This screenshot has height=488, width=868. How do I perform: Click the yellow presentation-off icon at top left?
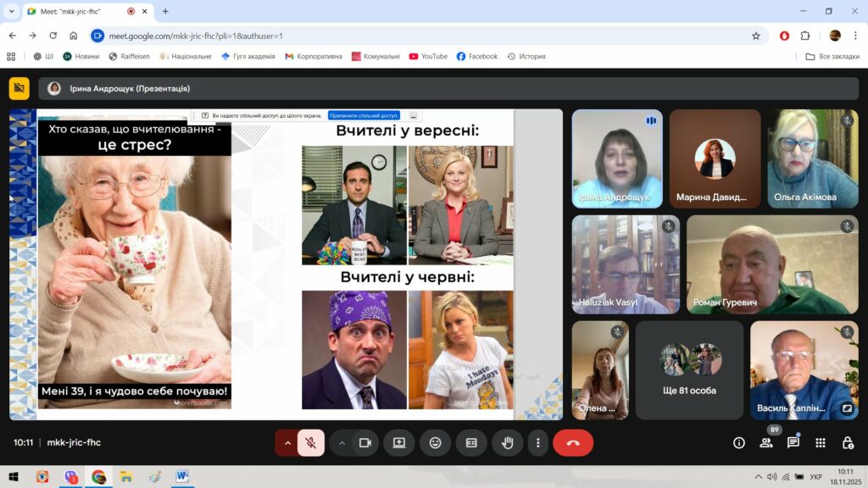[x=19, y=88]
